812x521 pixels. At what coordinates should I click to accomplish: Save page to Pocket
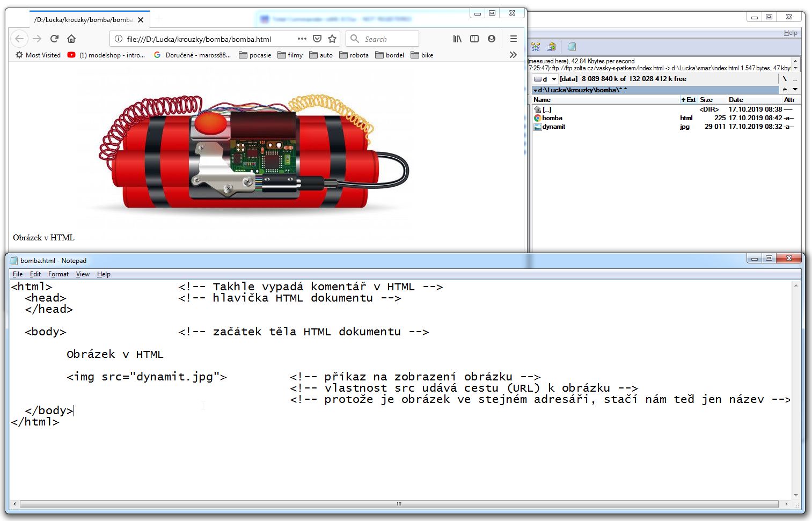[317, 39]
